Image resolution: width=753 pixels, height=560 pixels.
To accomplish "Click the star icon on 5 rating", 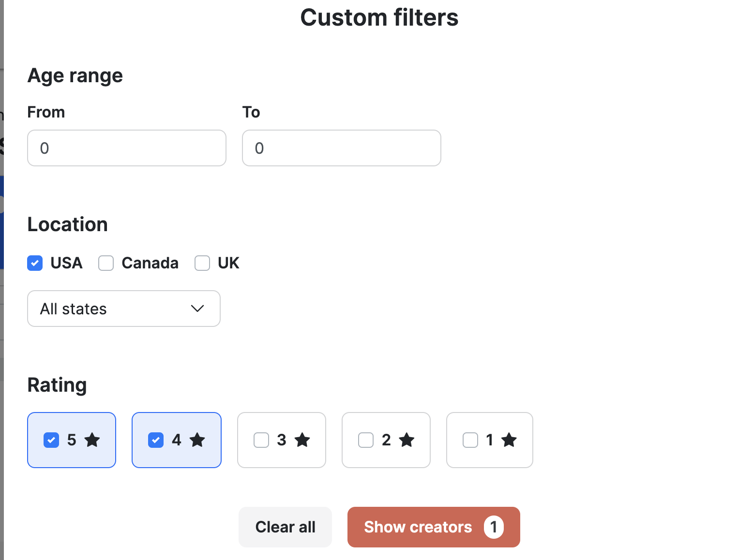I will [x=92, y=440].
